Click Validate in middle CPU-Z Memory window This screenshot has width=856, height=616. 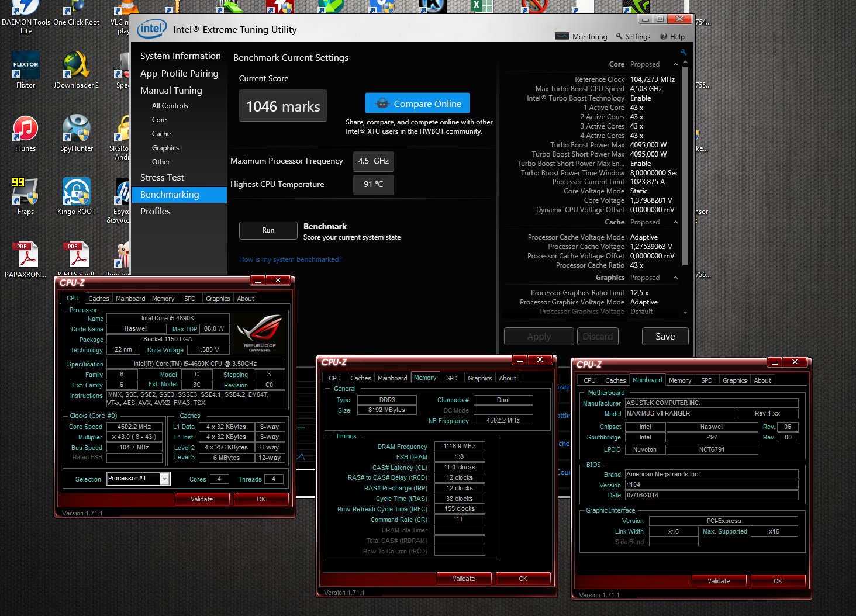(x=464, y=579)
